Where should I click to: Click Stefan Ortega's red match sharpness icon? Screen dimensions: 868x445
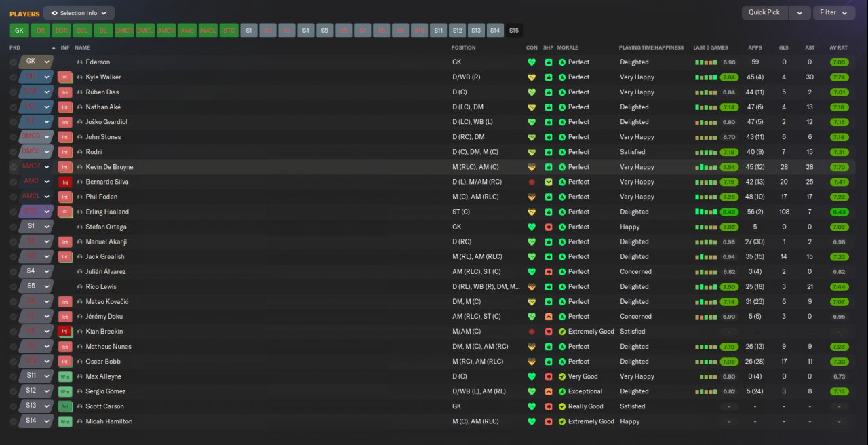[x=549, y=227]
